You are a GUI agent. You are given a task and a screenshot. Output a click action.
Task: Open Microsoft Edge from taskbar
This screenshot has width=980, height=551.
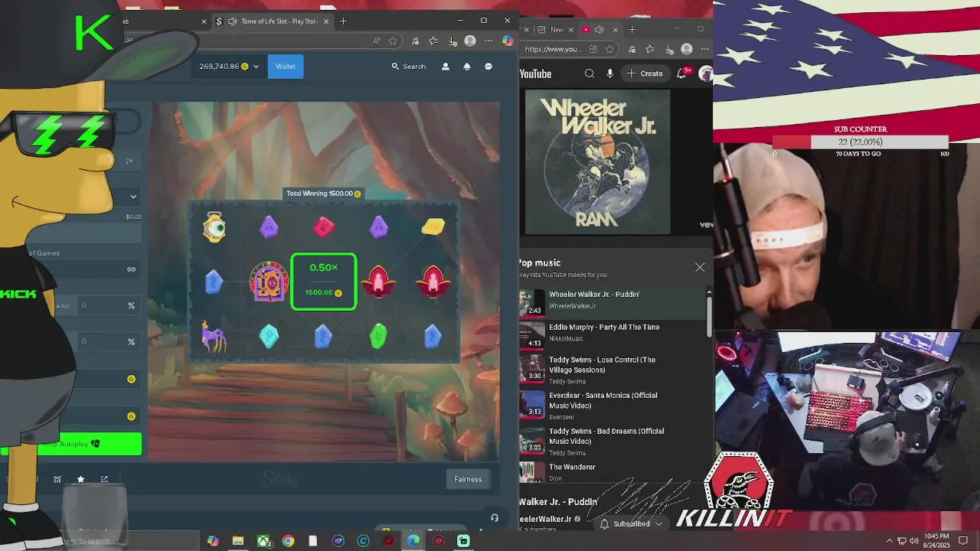413,541
